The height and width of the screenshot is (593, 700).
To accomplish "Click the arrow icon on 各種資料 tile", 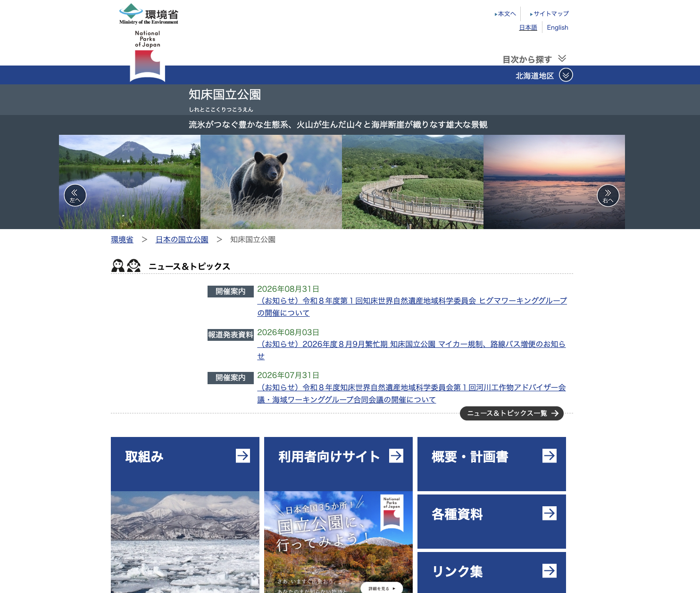I will 550,513.
